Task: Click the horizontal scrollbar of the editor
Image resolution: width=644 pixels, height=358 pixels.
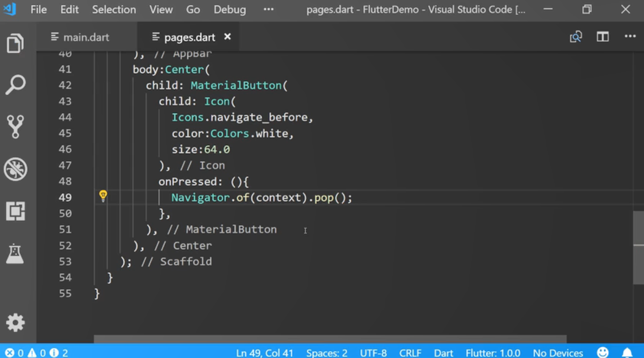Action: click(330, 339)
